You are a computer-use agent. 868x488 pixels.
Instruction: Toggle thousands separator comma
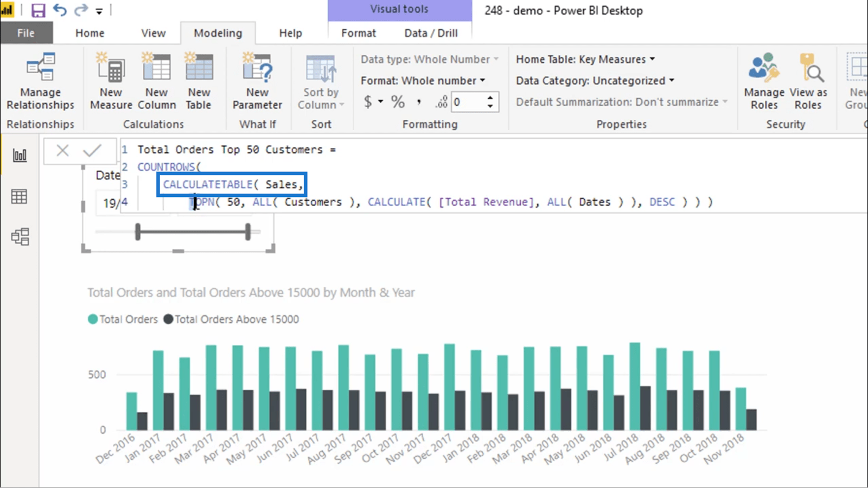419,102
